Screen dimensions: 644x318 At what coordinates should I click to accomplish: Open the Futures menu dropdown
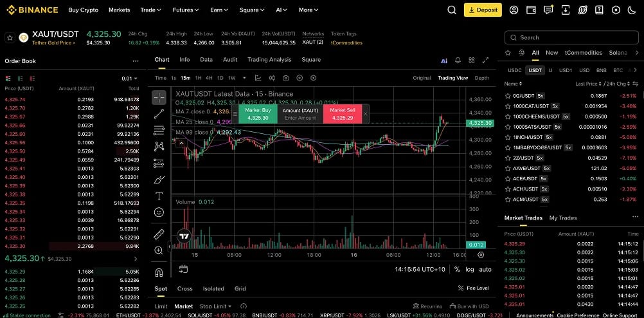(x=186, y=10)
